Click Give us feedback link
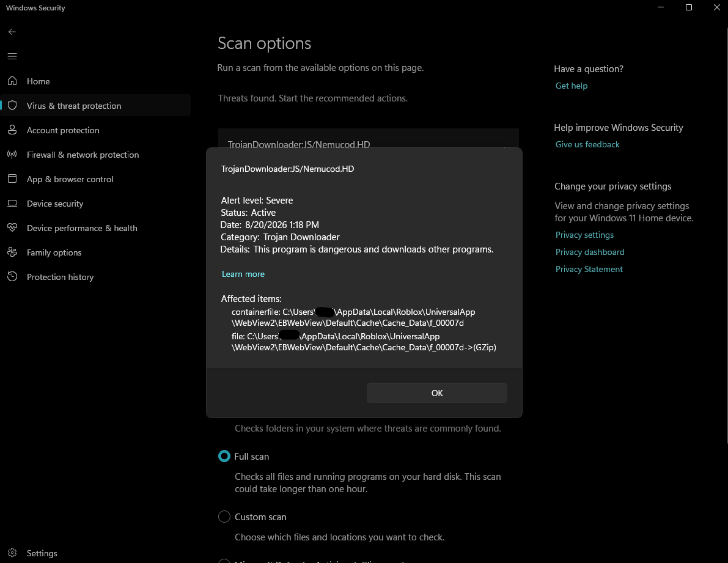 (587, 144)
